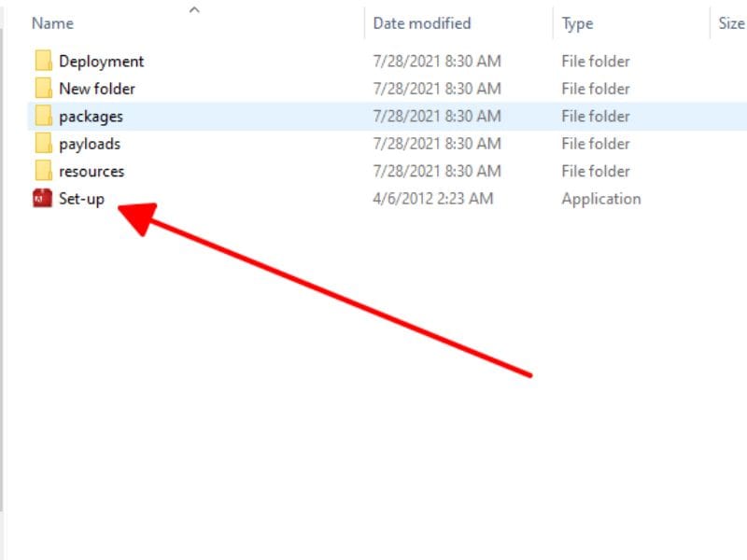
Task: Click the resources folder icon
Action: pyautogui.click(x=42, y=172)
